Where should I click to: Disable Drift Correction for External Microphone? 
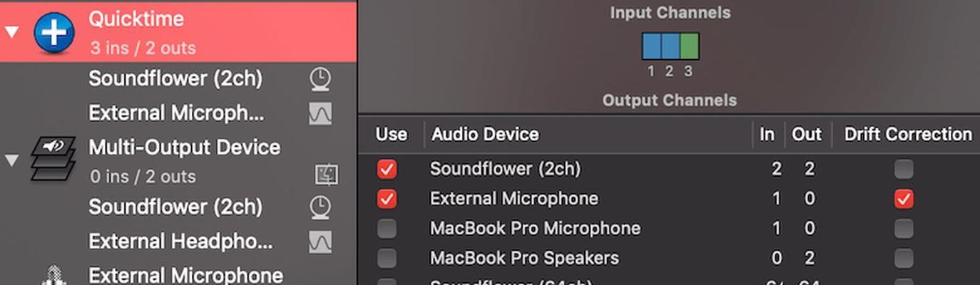click(904, 199)
